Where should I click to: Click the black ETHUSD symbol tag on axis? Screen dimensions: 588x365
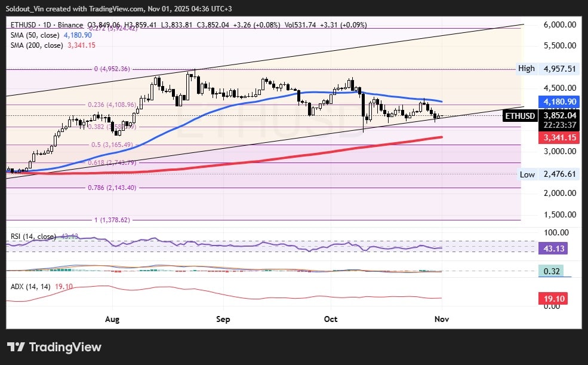point(519,116)
